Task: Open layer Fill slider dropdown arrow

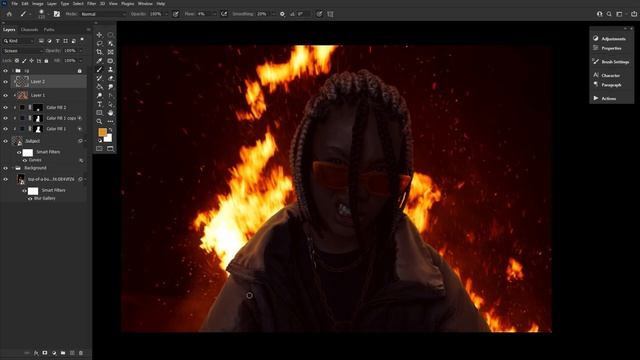Action: (x=81, y=61)
